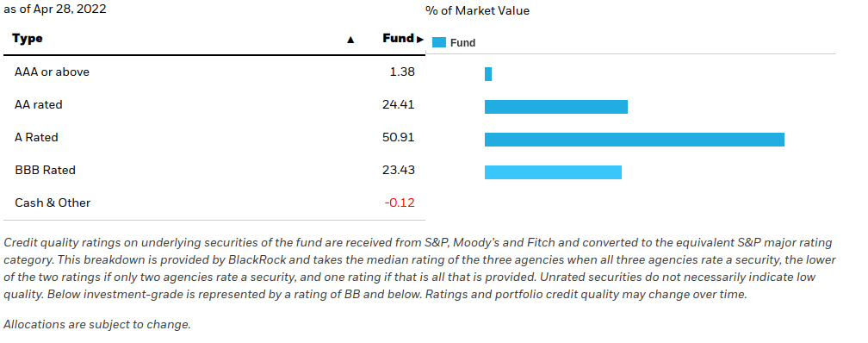Click the Fund column sort arrow
Screen dimensions: 868x343
click(x=420, y=40)
